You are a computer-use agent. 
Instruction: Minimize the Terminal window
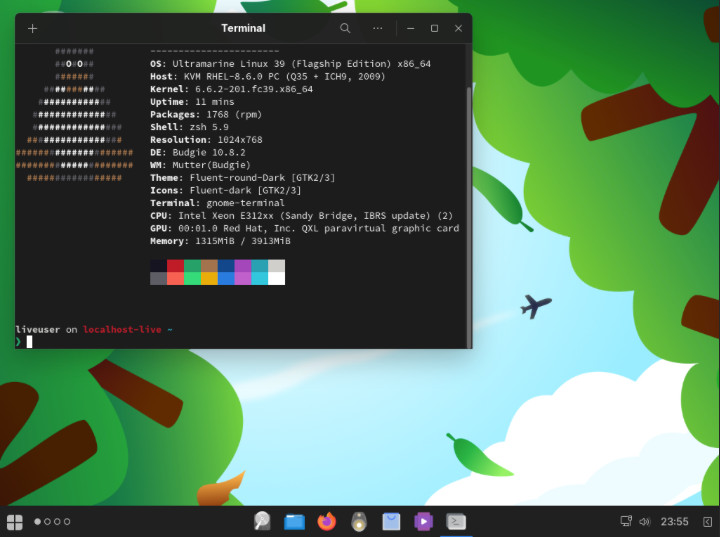411,28
